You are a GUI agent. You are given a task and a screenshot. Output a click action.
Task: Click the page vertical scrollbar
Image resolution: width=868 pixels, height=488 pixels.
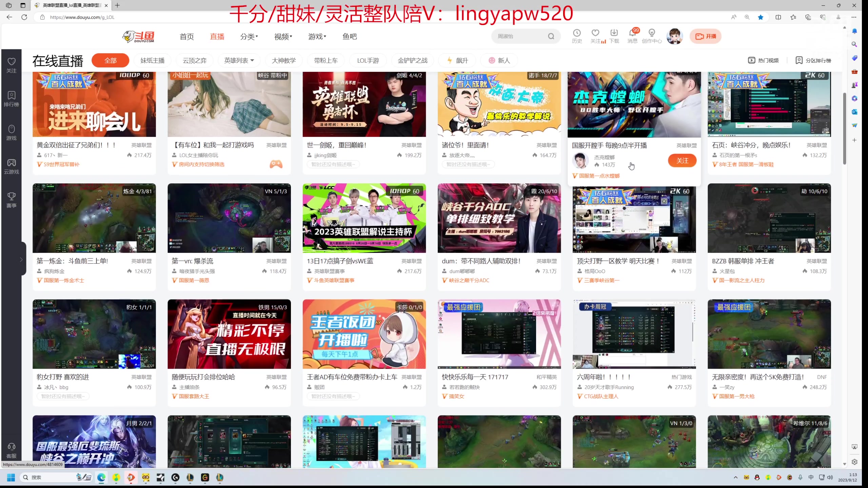point(845,129)
